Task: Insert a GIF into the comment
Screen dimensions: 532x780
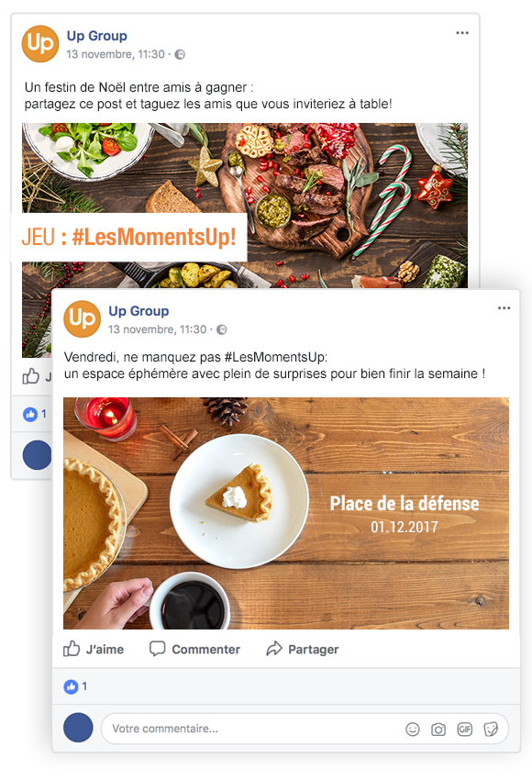Action: point(464,730)
